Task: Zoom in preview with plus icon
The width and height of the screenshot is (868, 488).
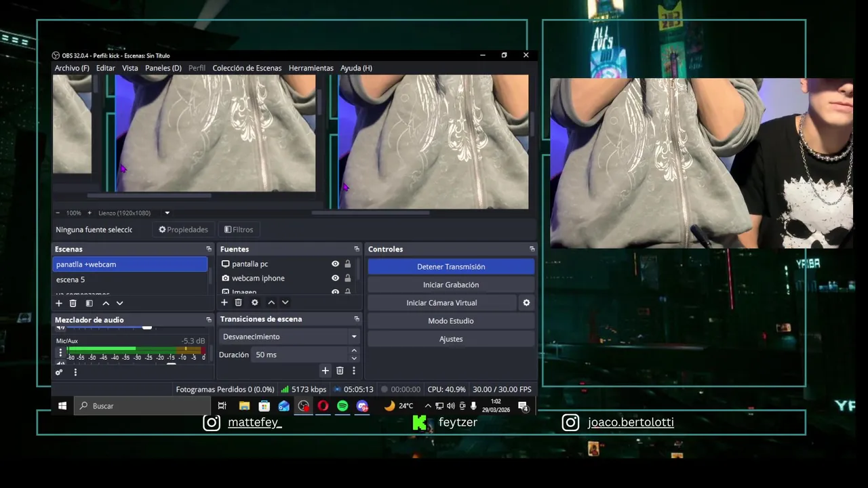Action: click(89, 213)
